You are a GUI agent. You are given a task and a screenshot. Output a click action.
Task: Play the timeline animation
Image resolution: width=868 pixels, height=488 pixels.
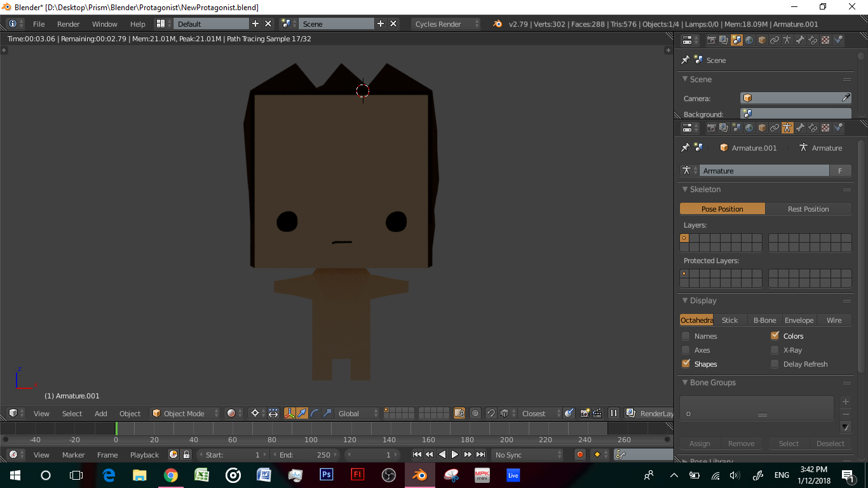coord(454,454)
